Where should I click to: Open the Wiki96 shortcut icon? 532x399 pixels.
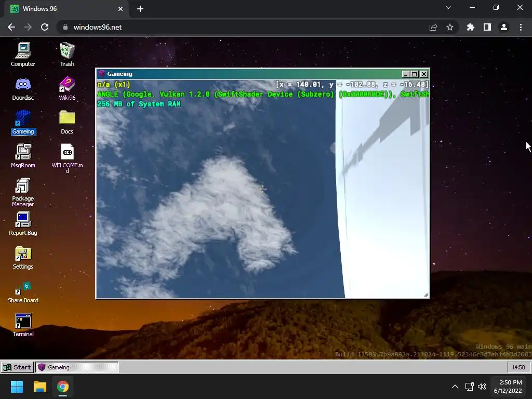click(67, 88)
